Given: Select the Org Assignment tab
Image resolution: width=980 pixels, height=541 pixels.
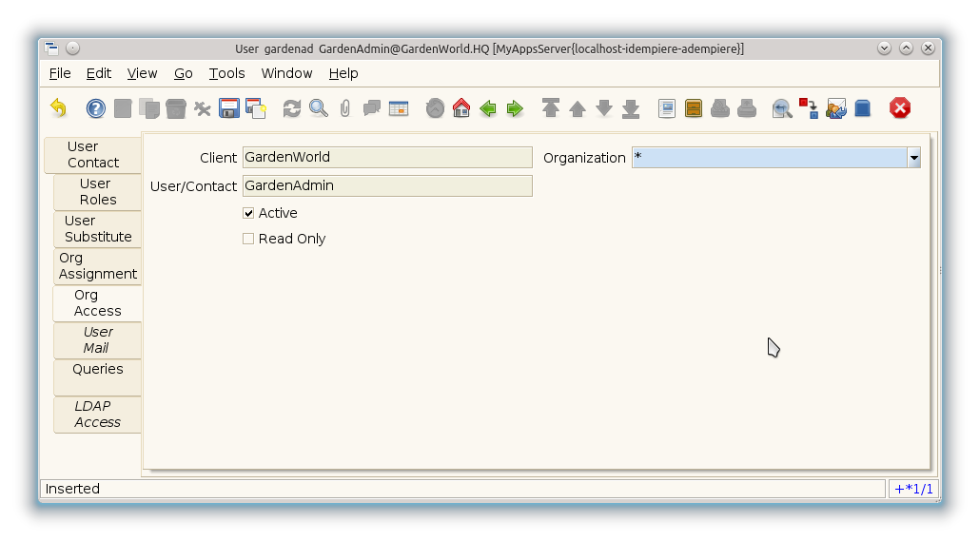Looking at the screenshot, I should (x=97, y=265).
